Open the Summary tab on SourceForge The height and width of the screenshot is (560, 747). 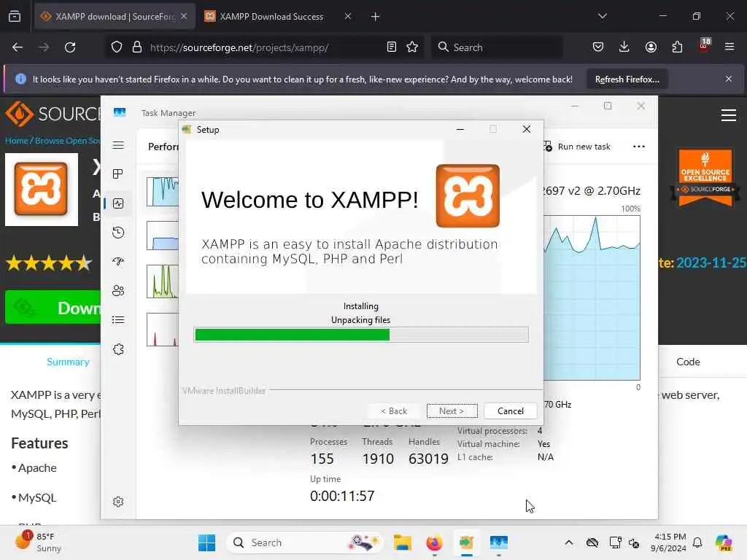(x=68, y=362)
